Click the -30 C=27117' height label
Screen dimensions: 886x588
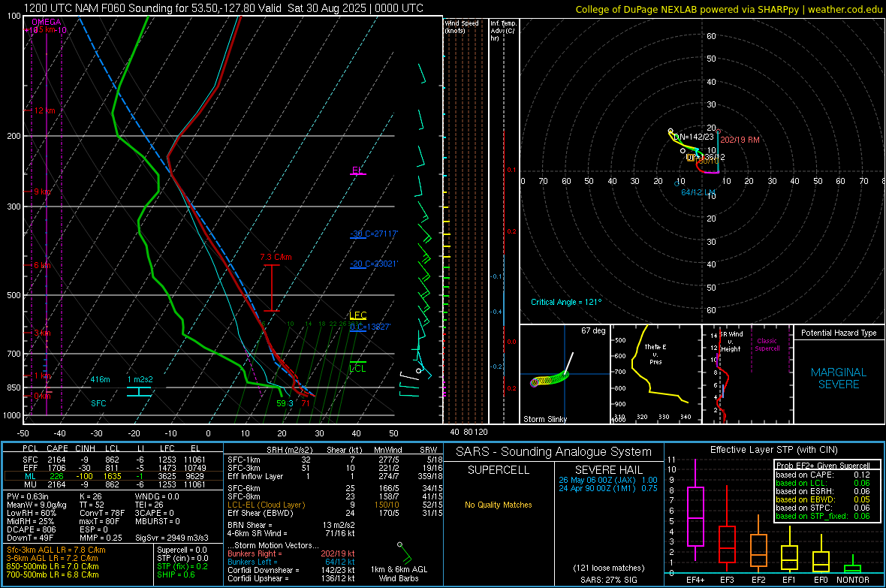pos(374,234)
